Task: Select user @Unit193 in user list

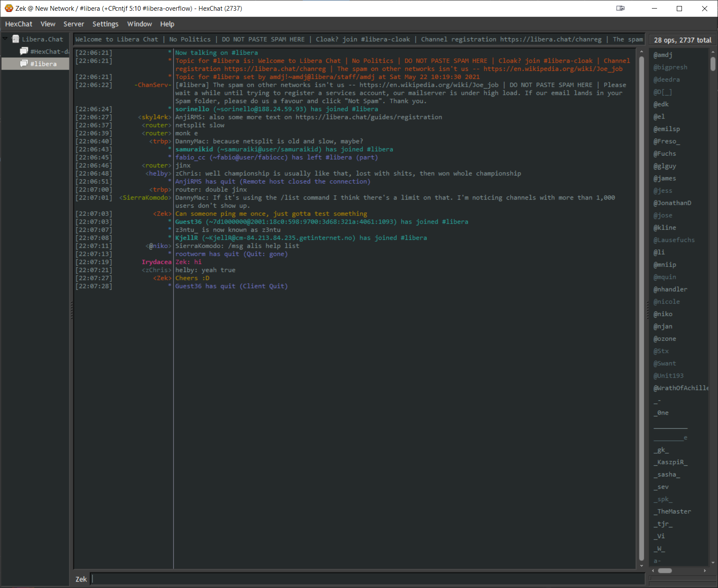Action: click(678, 376)
